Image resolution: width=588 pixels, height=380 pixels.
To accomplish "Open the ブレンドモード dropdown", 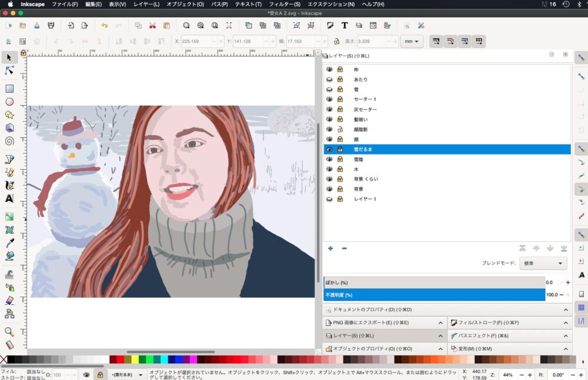I will (x=543, y=263).
